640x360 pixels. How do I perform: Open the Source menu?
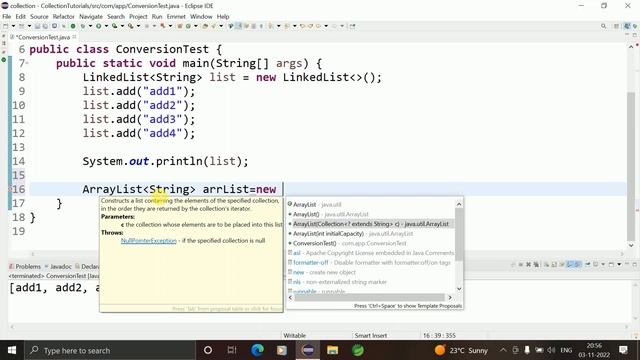[x=39, y=16]
